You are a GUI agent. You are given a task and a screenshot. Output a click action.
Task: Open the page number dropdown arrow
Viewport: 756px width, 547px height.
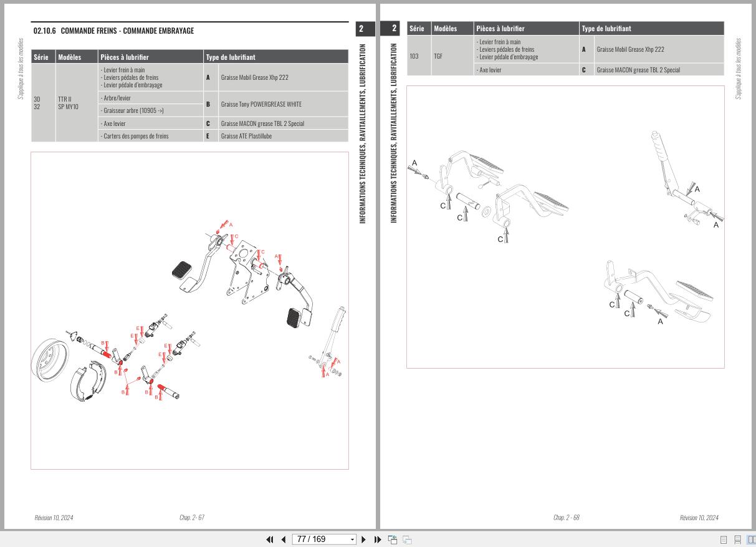[352, 540]
